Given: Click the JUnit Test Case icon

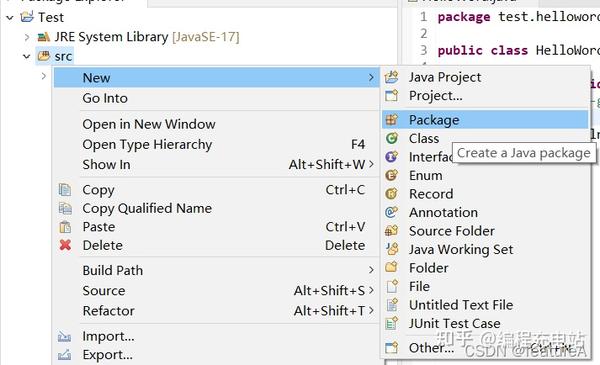Looking at the screenshot, I should (392, 323).
